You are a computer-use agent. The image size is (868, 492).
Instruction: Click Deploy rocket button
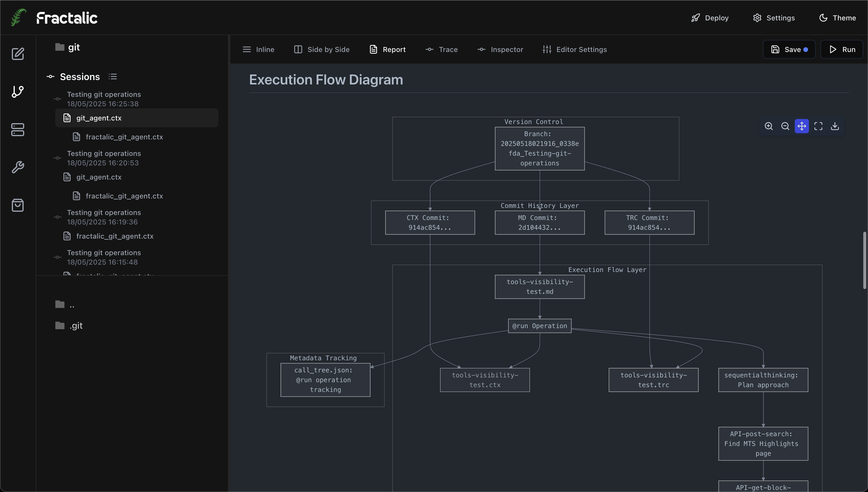[710, 18]
